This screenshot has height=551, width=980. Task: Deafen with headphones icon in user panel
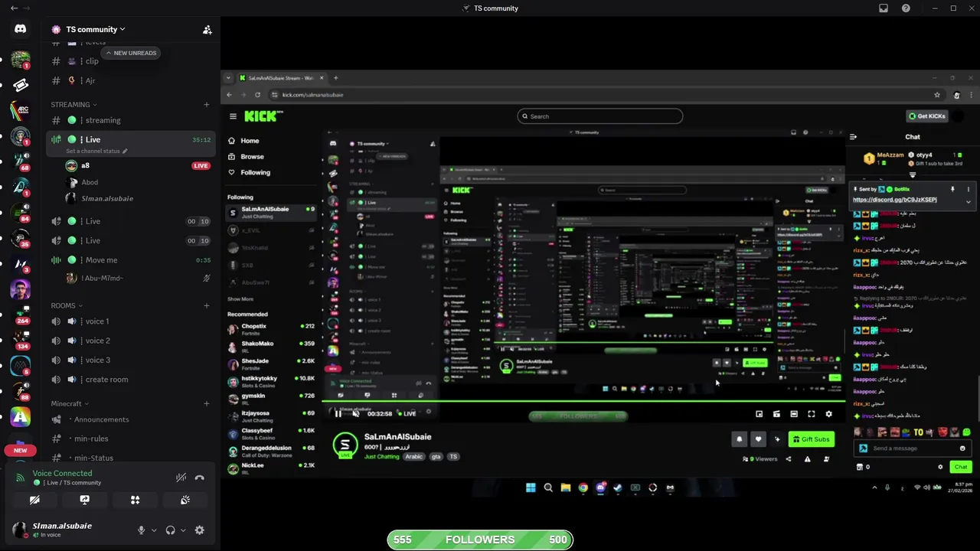(170, 530)
